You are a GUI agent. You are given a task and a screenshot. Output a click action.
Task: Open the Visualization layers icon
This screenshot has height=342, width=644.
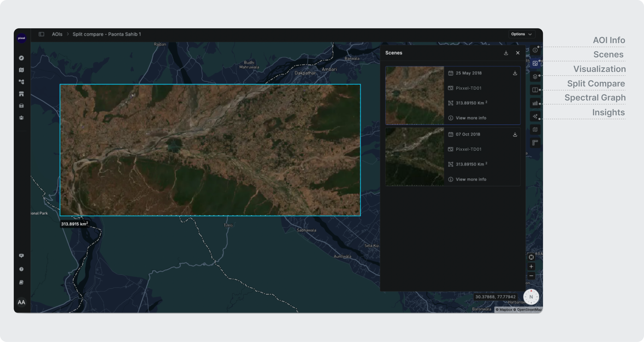(x=535, y=77)
